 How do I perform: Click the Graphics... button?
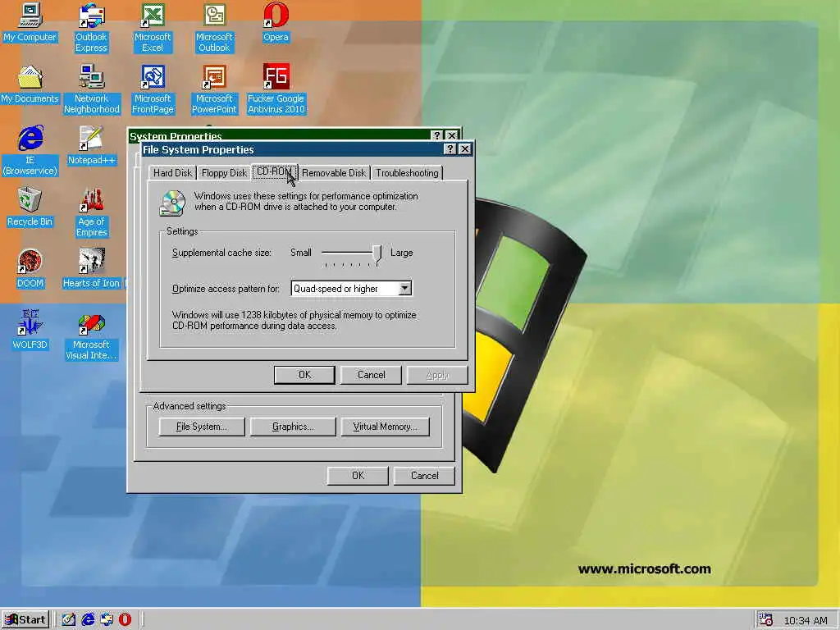(293, 427)
